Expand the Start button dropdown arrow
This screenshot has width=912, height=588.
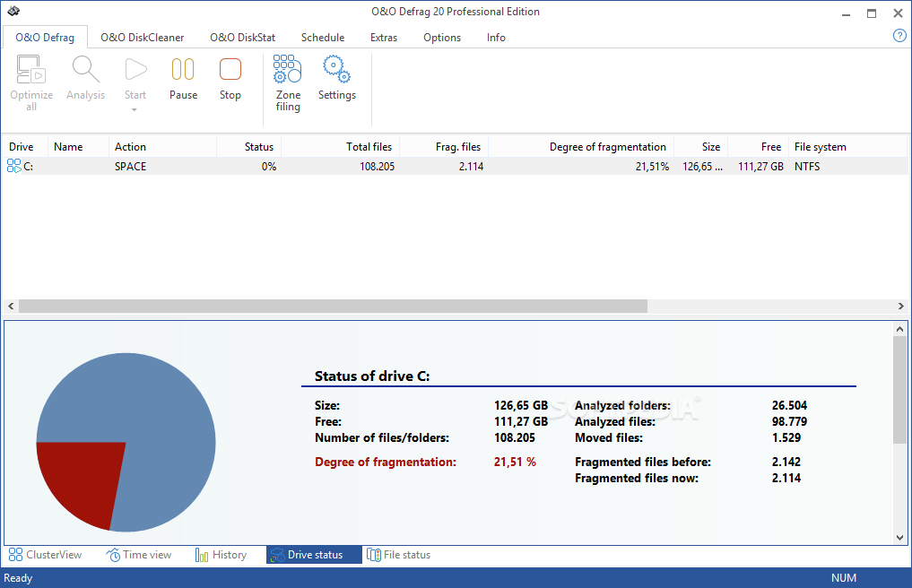(x=135, y=110)
